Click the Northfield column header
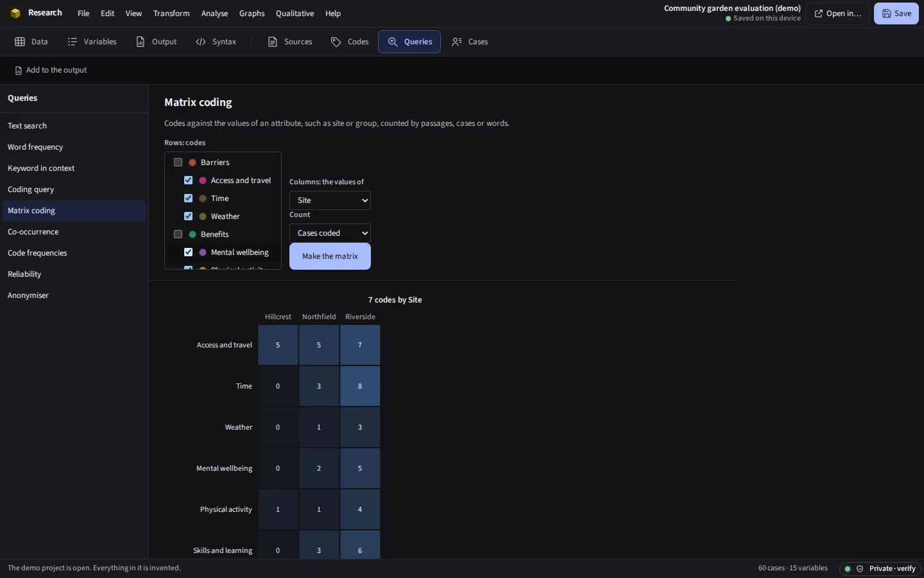The image size is (924, 578). (x=319, y=317)
